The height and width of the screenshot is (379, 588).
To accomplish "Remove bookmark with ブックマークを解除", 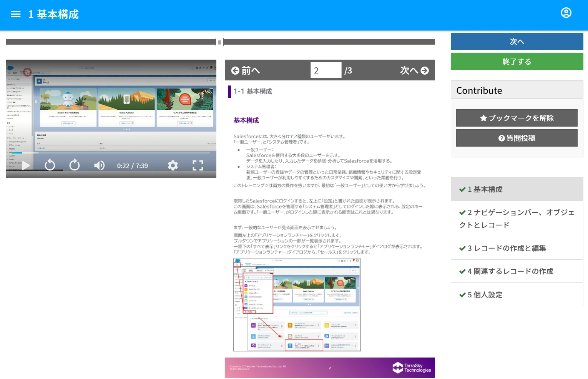I will [517, 118].
